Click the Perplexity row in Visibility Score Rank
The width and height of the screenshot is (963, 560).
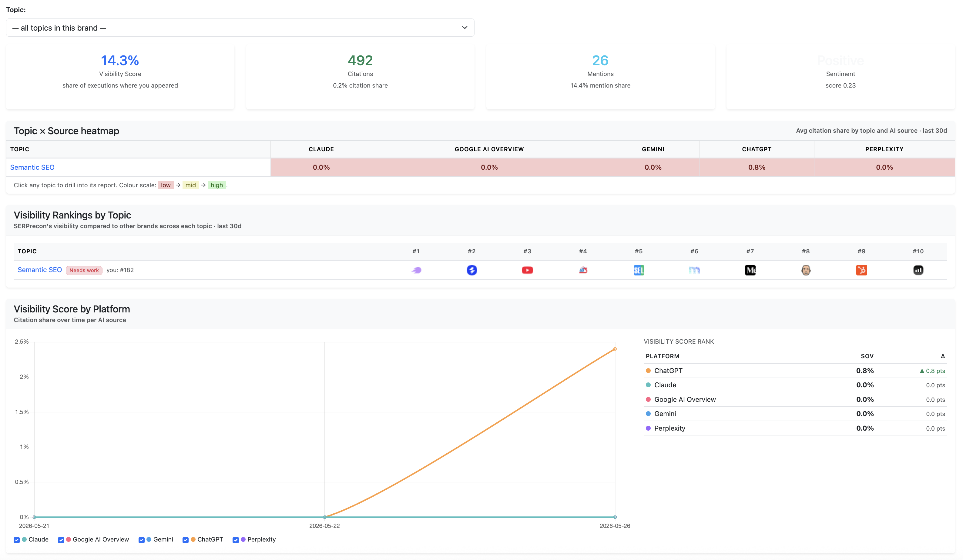pyautogui.click(x=795, y=428)
